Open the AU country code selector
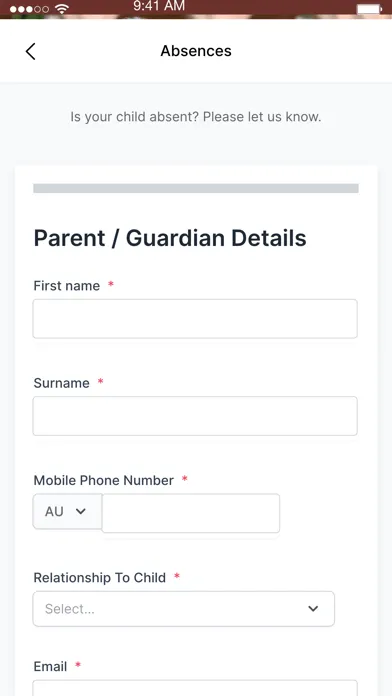 (x=67, y=511)
